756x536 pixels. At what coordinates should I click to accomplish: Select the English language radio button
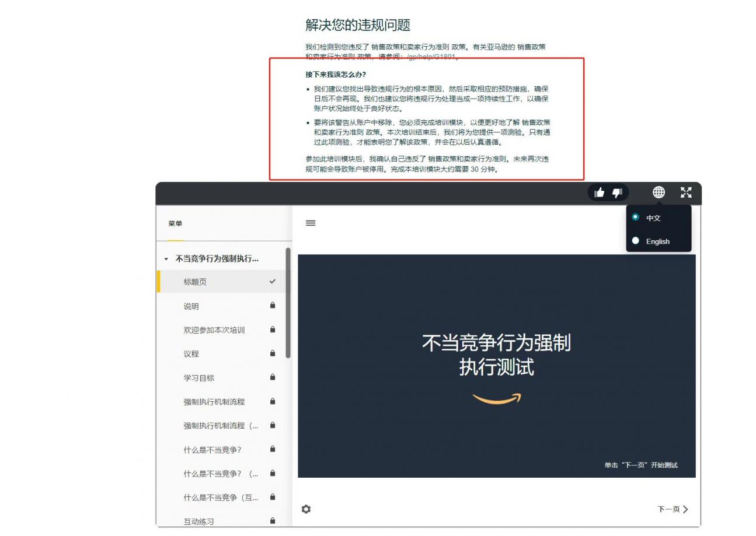click(637, 241)
